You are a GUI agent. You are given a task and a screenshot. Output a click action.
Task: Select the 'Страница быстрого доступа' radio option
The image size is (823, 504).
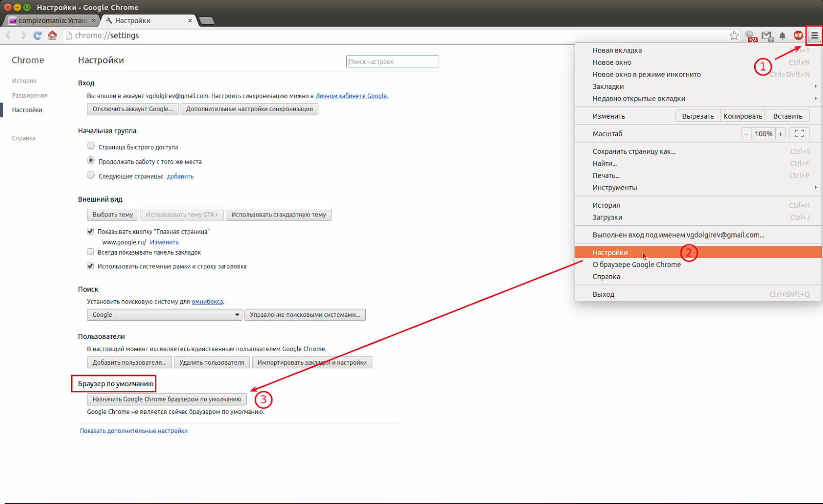click(x=91, y=146)
